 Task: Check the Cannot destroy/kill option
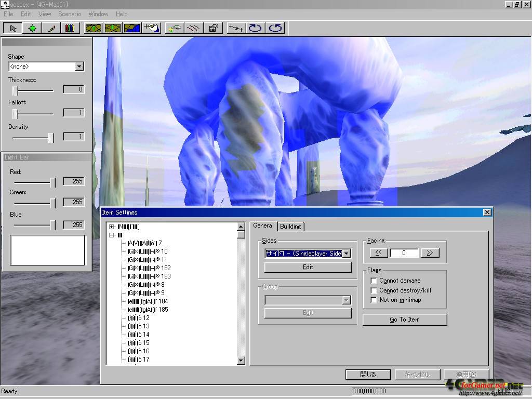tap(374, 290)
